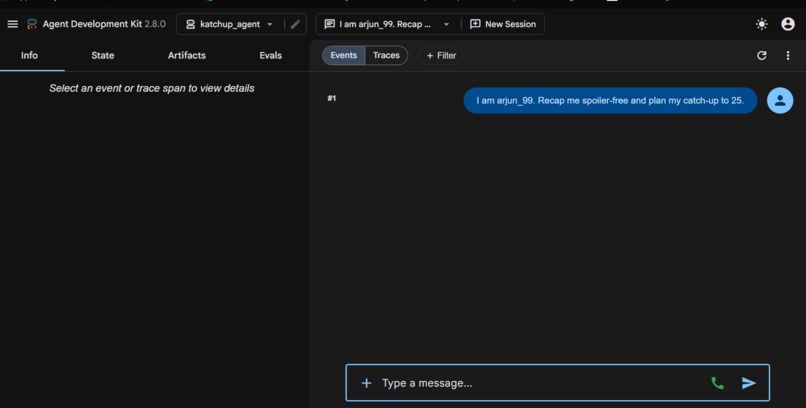Click the 'Select an event or trace span' text
The height and width of the screenshot is (408, 806).
tap(152, 88)
